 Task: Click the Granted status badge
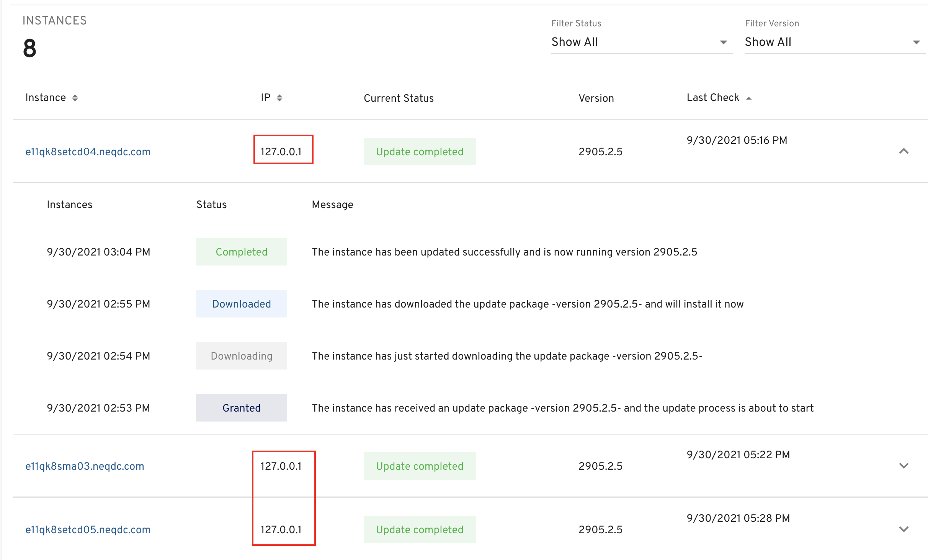click(241, 408)
